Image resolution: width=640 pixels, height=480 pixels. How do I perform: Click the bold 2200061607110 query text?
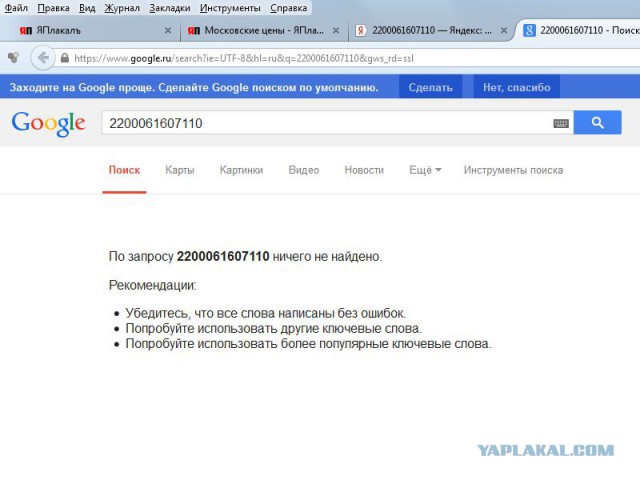223,256
